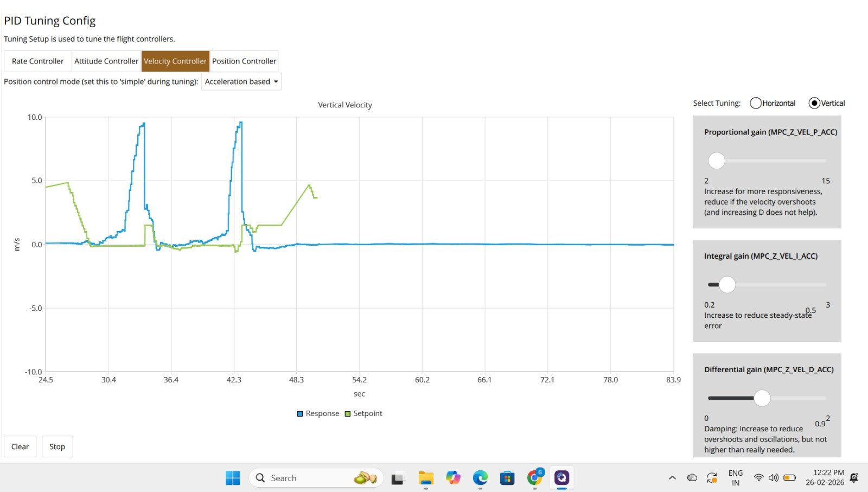Viewport: 868px width, 492px height.
Task: Open Google Chrome from the taskbar
Action: (534, 478)
